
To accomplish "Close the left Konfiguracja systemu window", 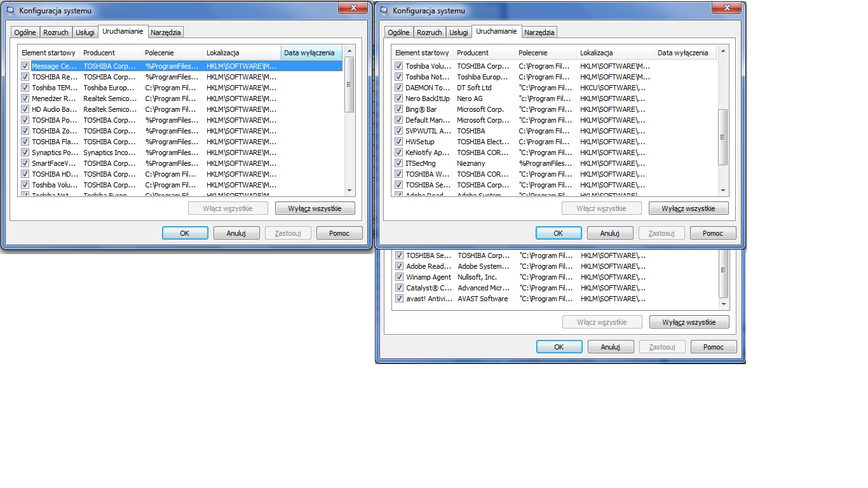I will pyautogui.click(x=355, y=8).
